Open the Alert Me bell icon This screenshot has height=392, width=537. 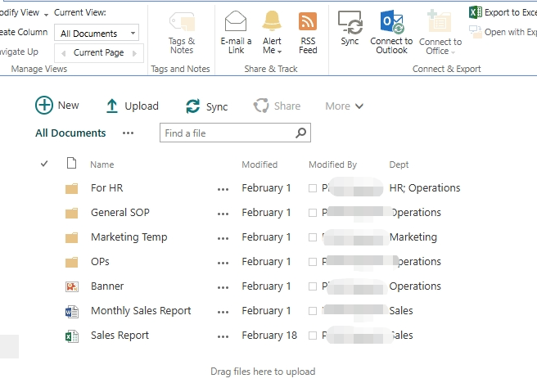pos(272,21)
